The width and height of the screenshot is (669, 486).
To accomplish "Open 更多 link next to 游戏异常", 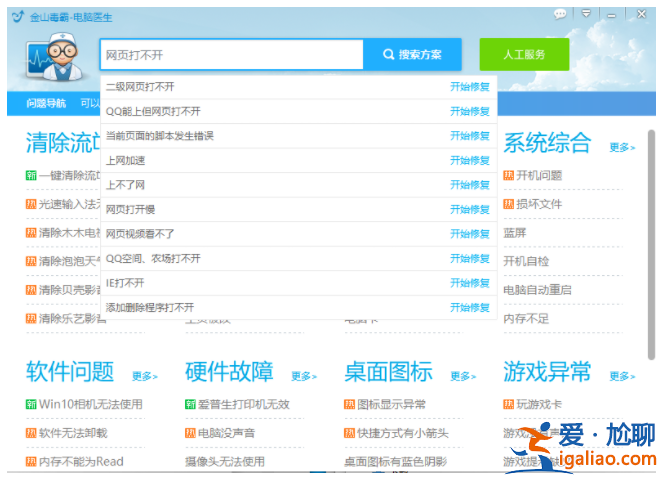I will [x=622, y=376].
